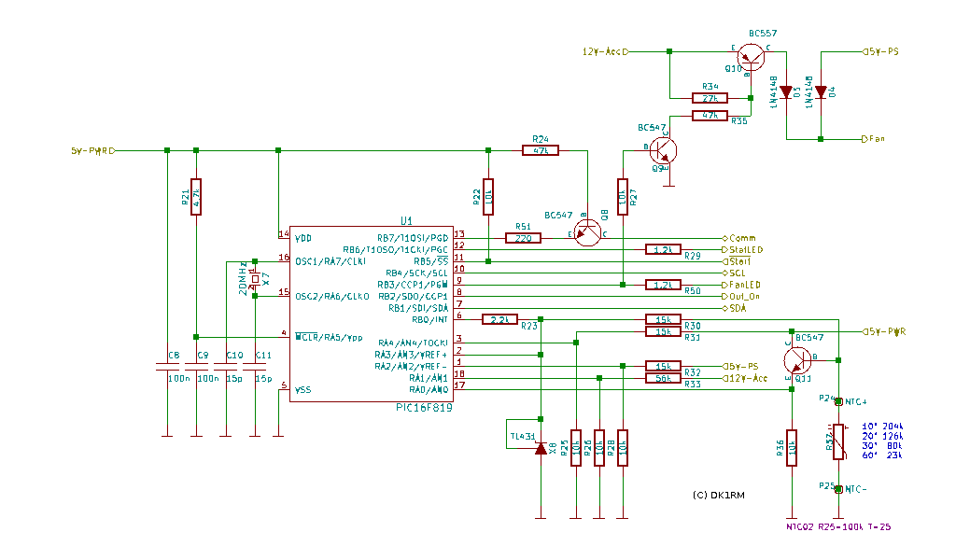Select the R34 27k resistor
This screenshot has height=560, width=956.
(710, 98)
